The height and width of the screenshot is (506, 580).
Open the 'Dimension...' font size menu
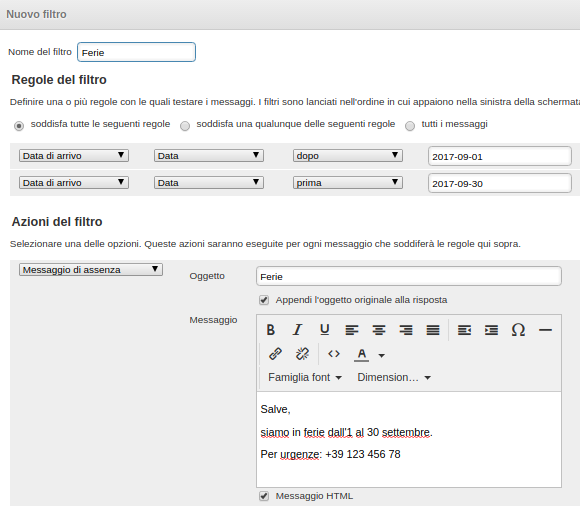click(x=394, y=378)
